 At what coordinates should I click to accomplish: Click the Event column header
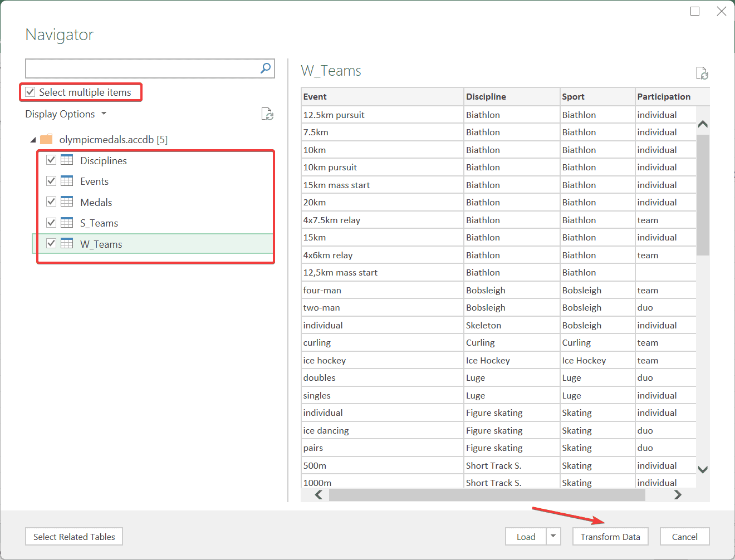tap(382, 96)
